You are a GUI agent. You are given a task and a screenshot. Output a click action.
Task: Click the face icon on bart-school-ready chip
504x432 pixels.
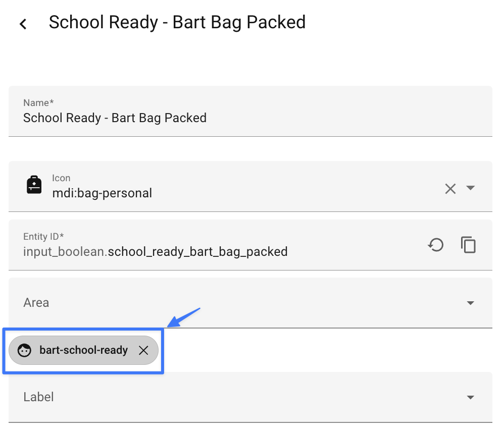coord(24,350)
